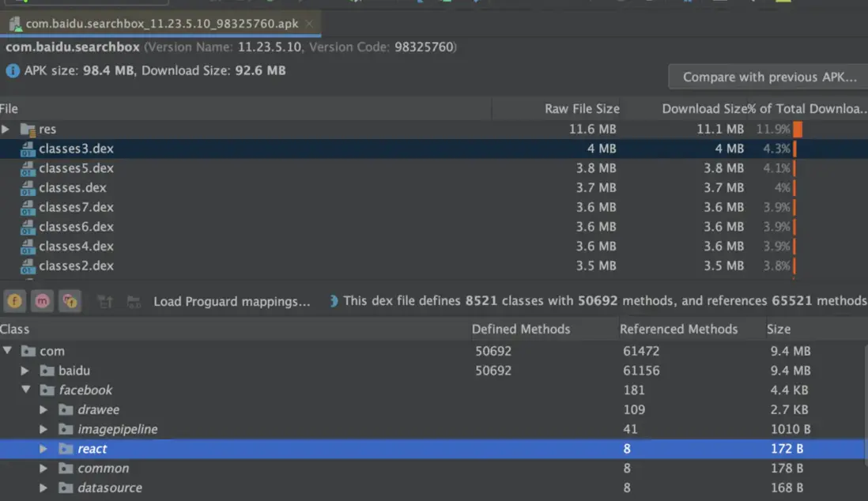
Task: Click the Class column header
Action: 234,329
